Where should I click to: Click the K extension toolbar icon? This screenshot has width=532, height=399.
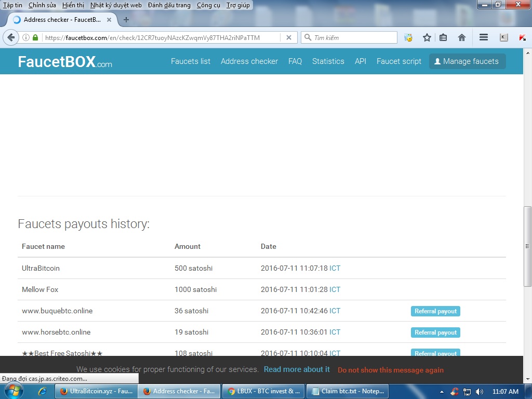coord(504,37)
